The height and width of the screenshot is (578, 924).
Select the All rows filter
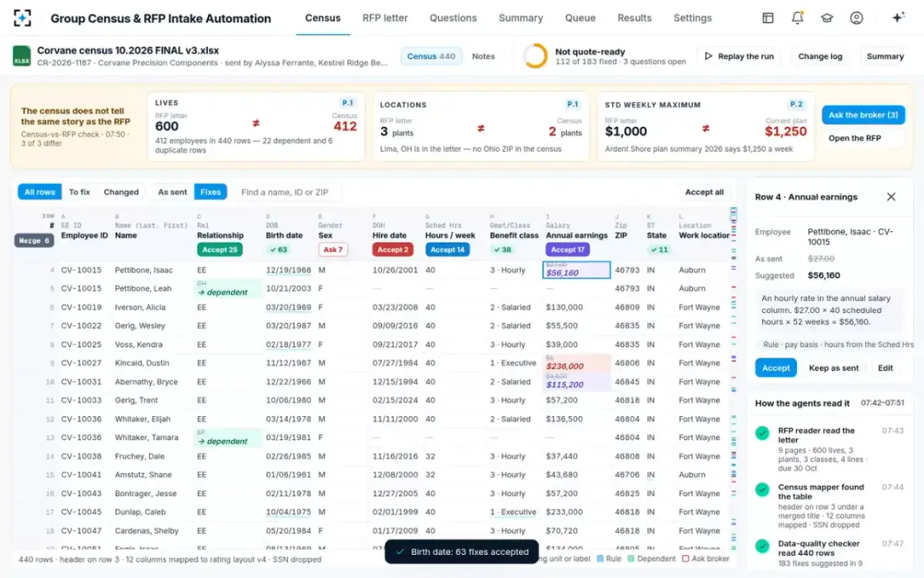40,192
